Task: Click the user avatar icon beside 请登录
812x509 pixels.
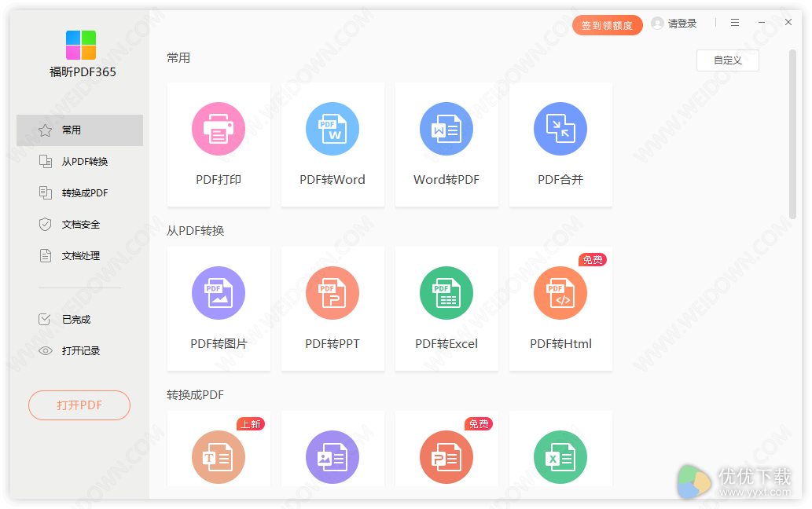Action: [657, 24]
